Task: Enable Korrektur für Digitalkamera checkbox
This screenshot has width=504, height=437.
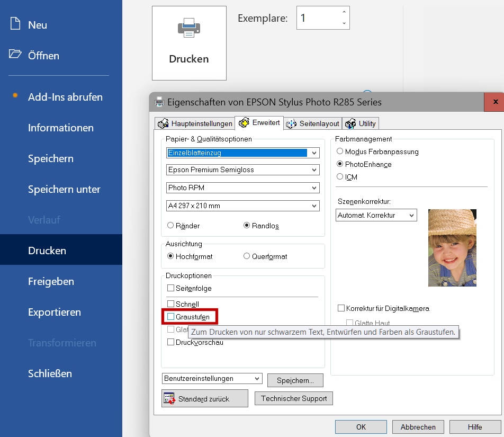Action: click(341, 308)
